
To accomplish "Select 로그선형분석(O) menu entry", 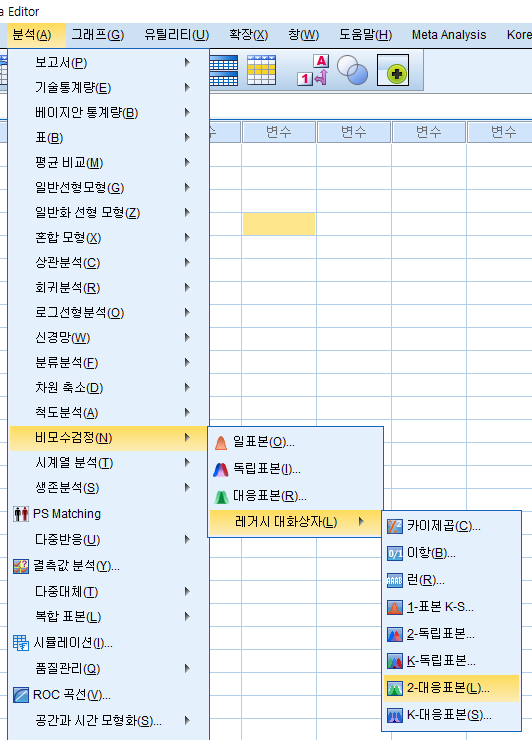I will click(x=109, y=312).
